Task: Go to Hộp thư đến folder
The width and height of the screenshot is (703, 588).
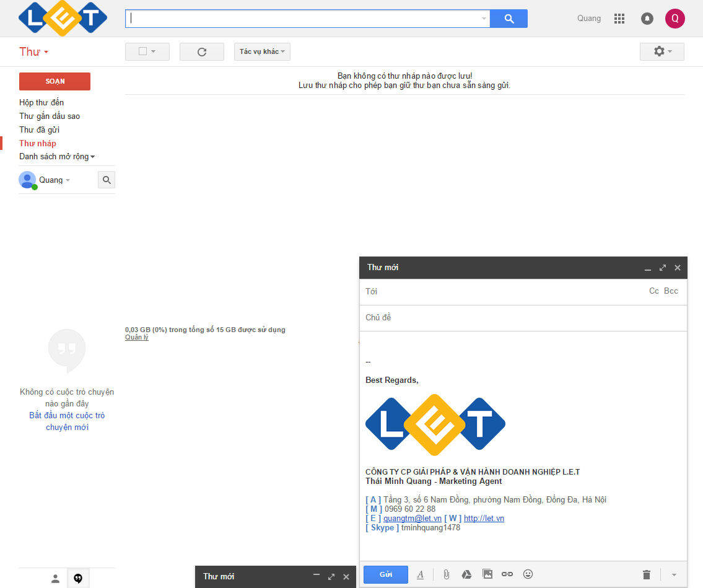Action: [40, 102]
